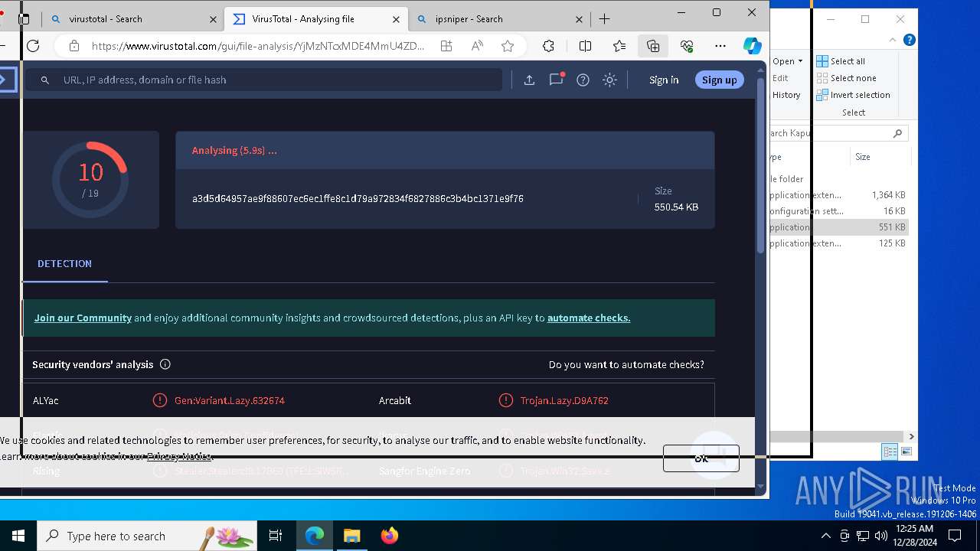
Task: Click the browser address bar URL
Action: click(x=257, y=46)
